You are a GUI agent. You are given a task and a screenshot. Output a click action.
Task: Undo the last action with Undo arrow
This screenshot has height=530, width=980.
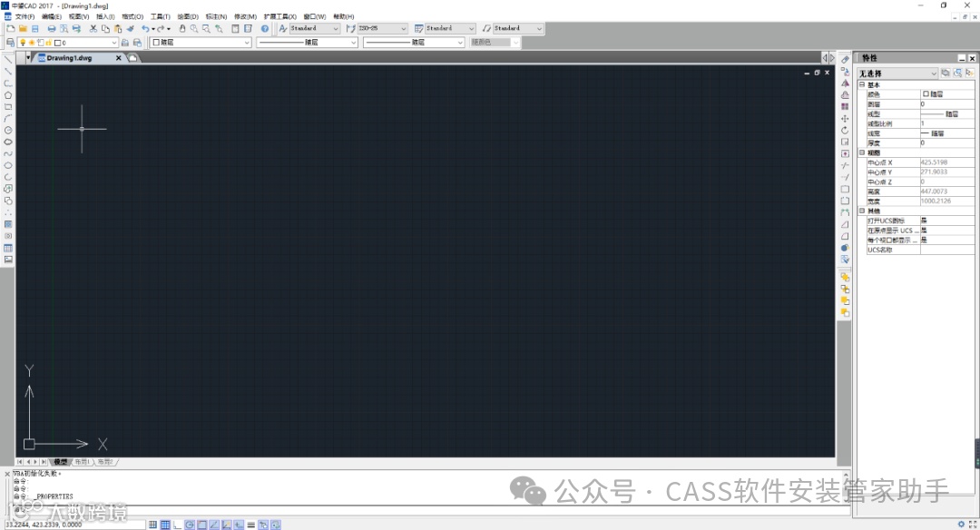tap(145, 29)
